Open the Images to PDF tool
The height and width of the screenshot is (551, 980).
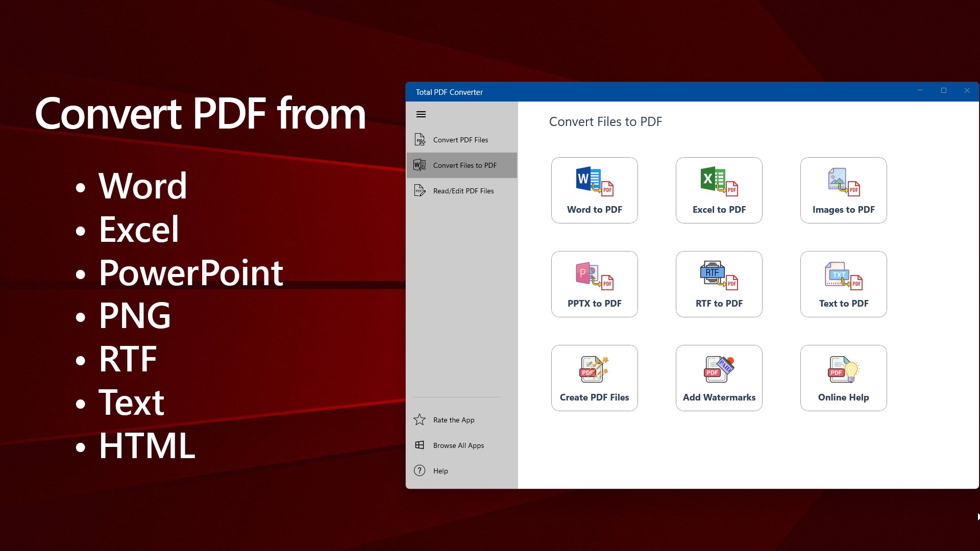point(843,183)
